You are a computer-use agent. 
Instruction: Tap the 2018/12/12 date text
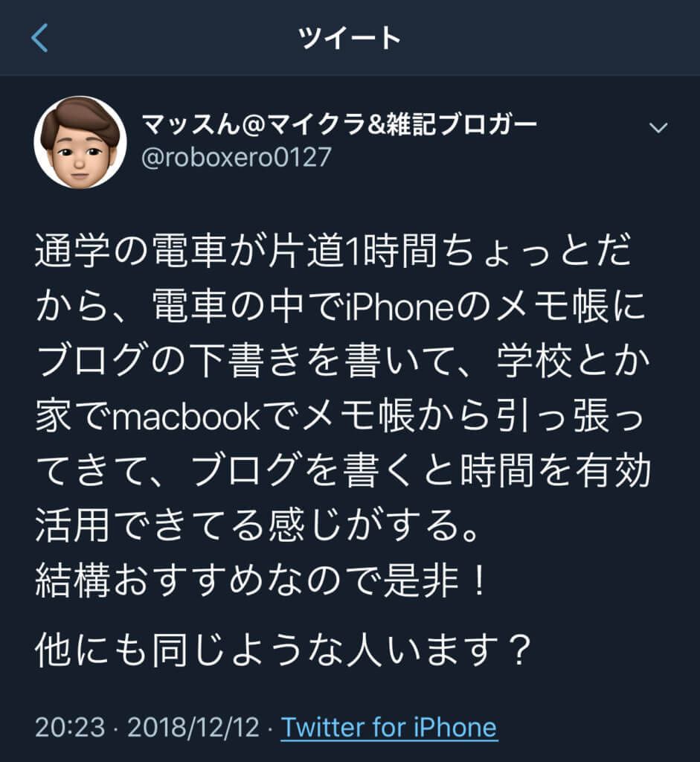[x=193, y=728]
